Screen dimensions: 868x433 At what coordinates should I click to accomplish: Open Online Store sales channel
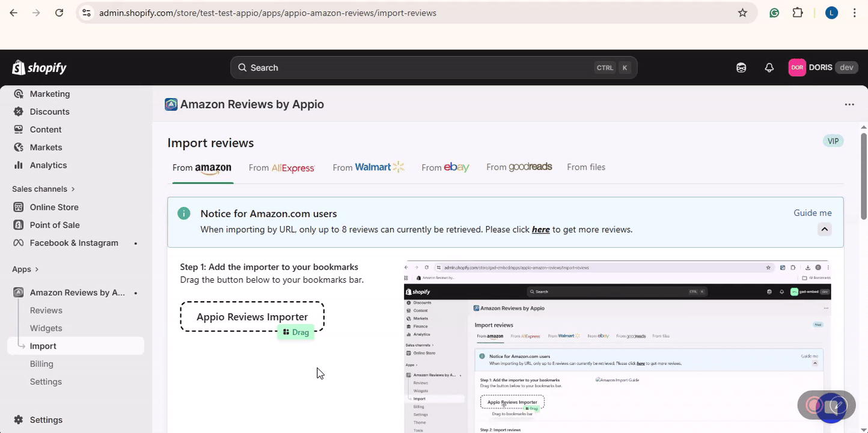(x=54, y=207)
